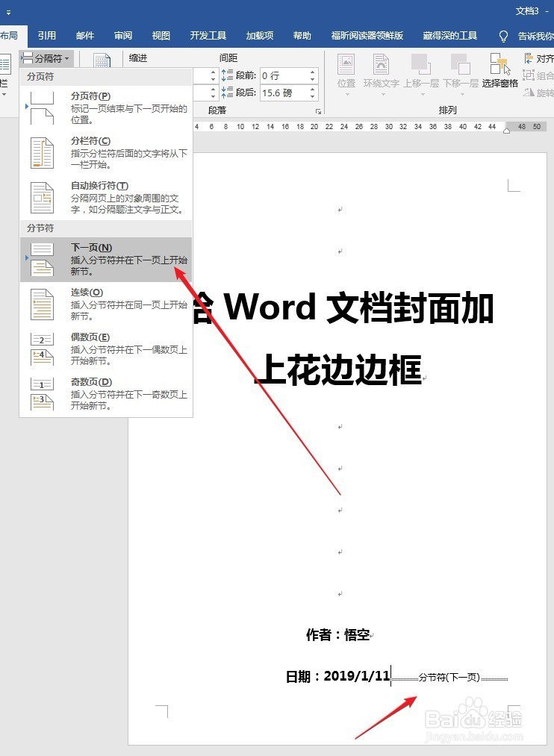
Task: Open the 选择窗格 selection pane
Action: pyautogui.click(x=500, y=70)
